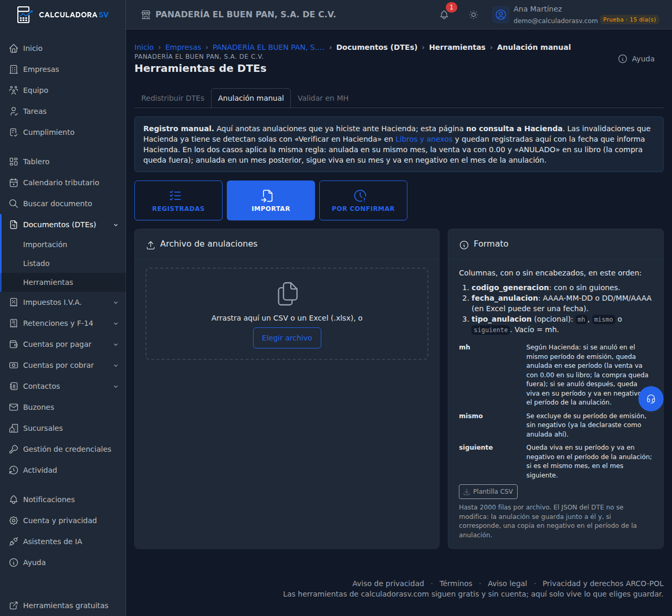Open Privacidad y derechos ARCO-POL link
Image resolution: width=672 pixels, height=616 pixels.
[x=603, y=583]
